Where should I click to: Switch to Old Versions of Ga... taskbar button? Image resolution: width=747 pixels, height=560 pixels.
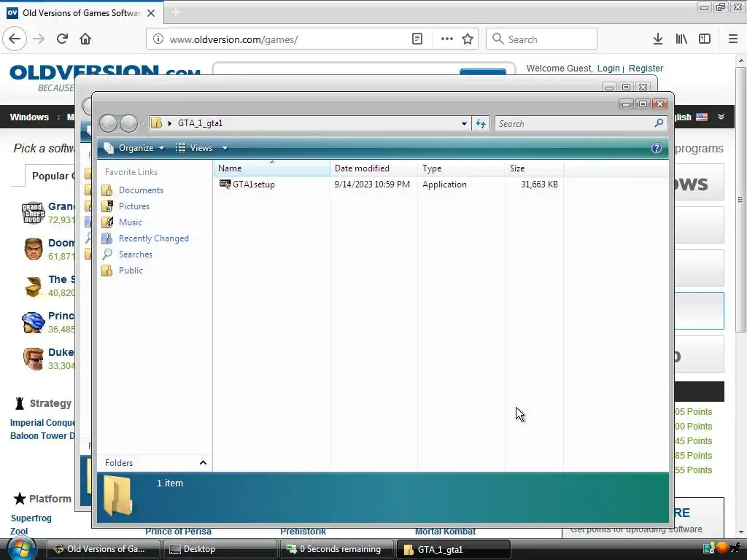pos(102,549)
